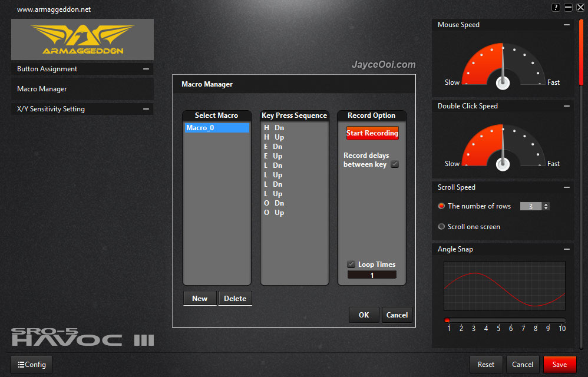
Task: Delete the selected macro
Action: [235, 298]
